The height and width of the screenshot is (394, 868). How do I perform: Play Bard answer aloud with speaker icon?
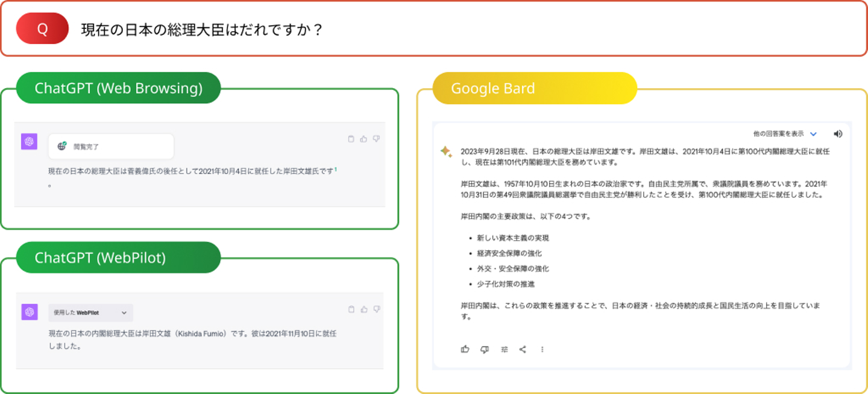coord(838,134)
